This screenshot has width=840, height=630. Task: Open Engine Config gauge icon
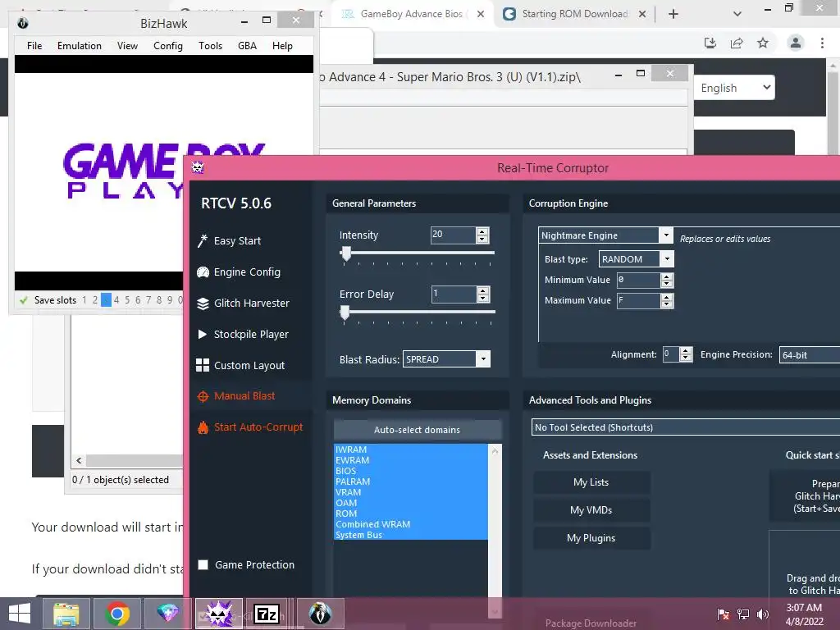click(203, 272)
